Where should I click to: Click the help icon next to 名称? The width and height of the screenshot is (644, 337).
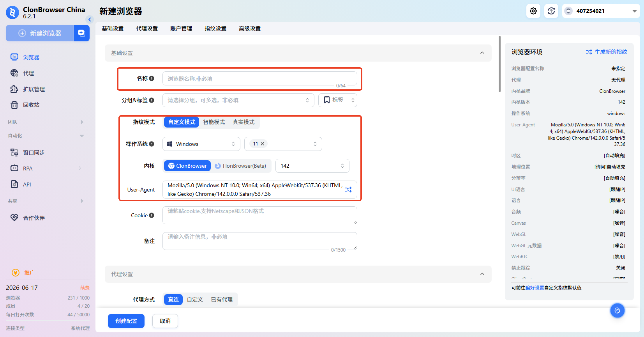tap(152, 78)
